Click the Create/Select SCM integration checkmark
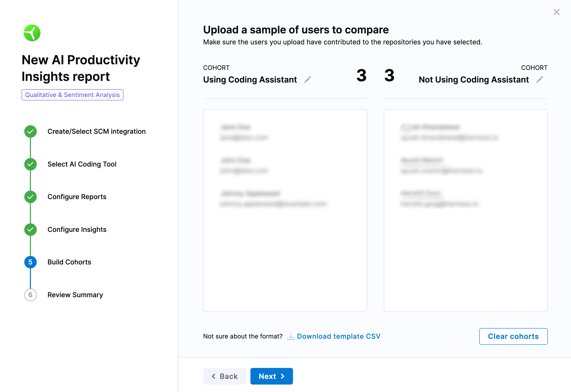 click(31, 132)
